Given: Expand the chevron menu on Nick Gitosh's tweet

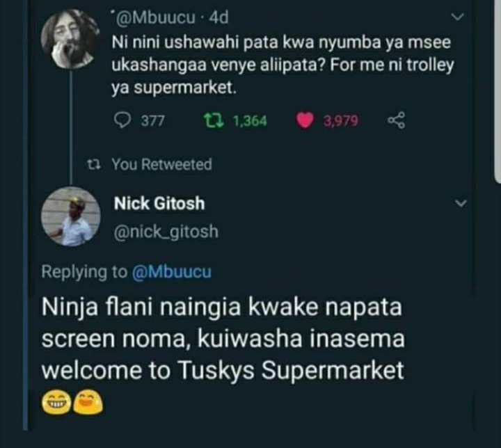Looking at the screenshot, I should pos(459,204).
